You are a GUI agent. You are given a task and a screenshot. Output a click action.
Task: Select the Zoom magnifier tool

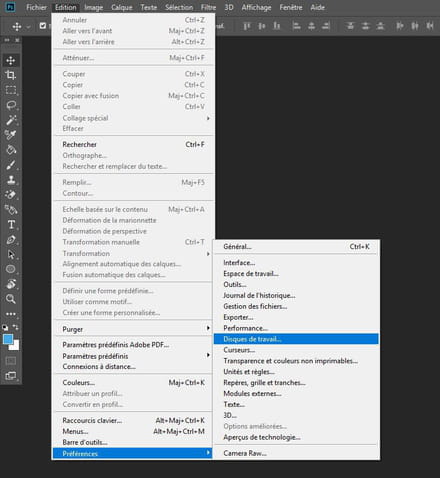(11, 299)
